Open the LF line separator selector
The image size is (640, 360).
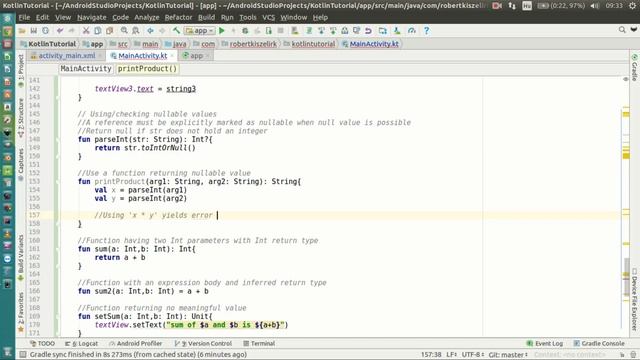pos(451,354)
